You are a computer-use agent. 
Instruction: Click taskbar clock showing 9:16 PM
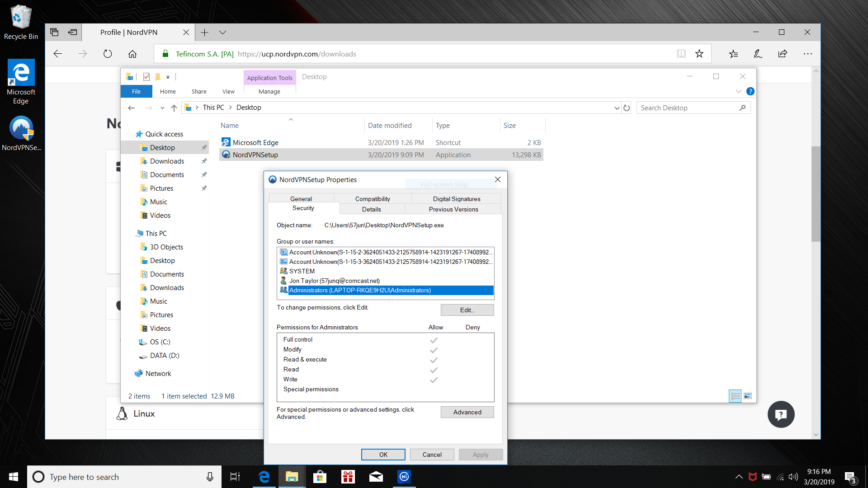[x=819, y=477]
